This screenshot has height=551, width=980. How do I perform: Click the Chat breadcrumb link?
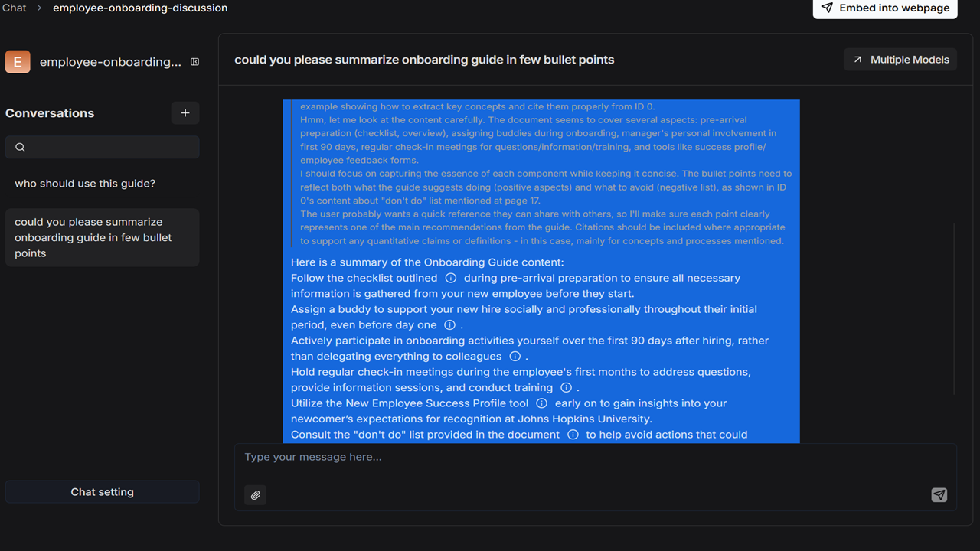point(14,8)
